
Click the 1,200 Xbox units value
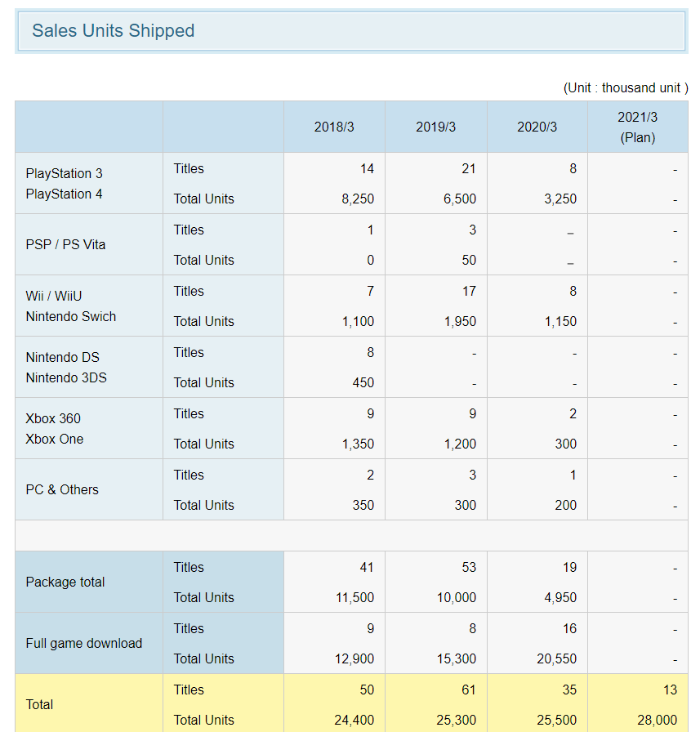[x=460, y=444]
